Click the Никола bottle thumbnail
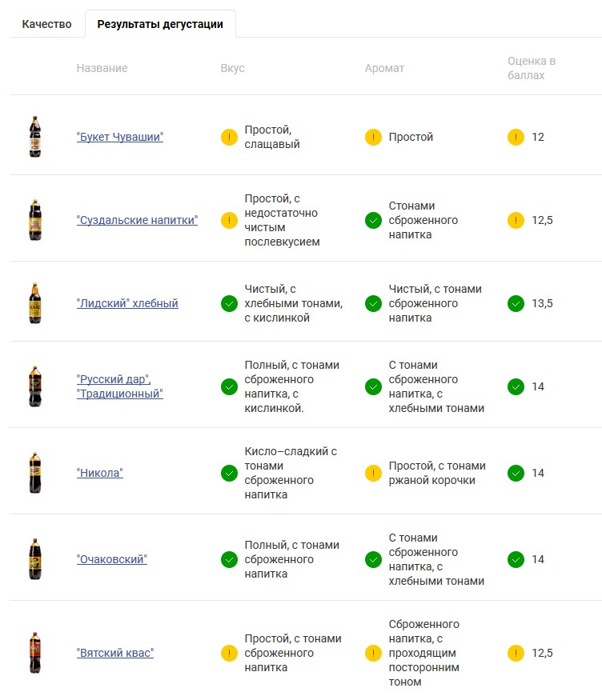The image size is (602, 700). 35,473
